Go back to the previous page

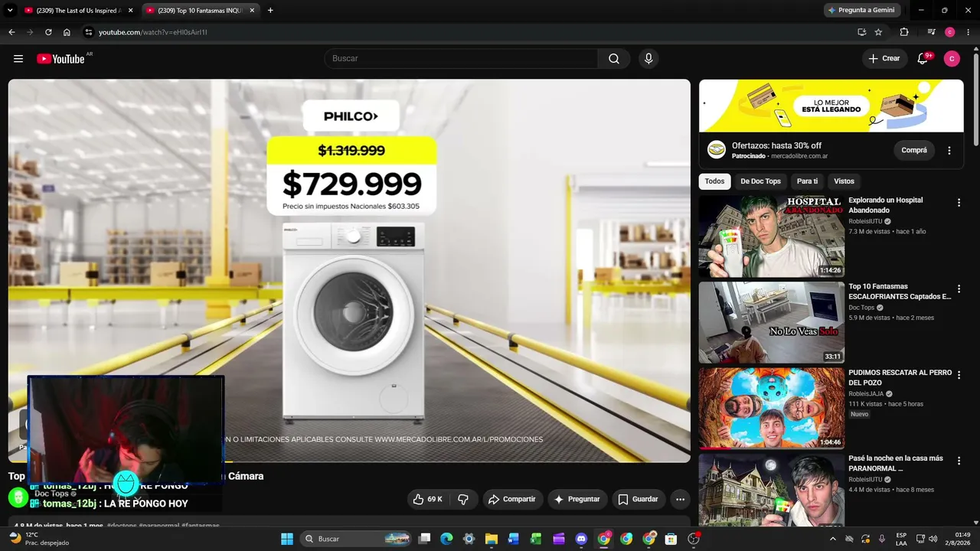tap(11, 32)
